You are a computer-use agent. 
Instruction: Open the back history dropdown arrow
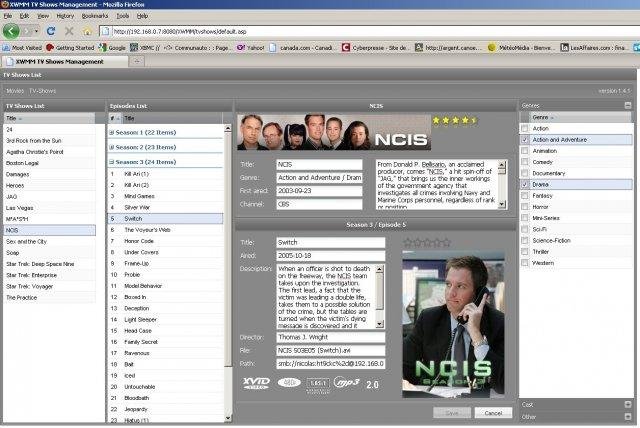point(36,31)
